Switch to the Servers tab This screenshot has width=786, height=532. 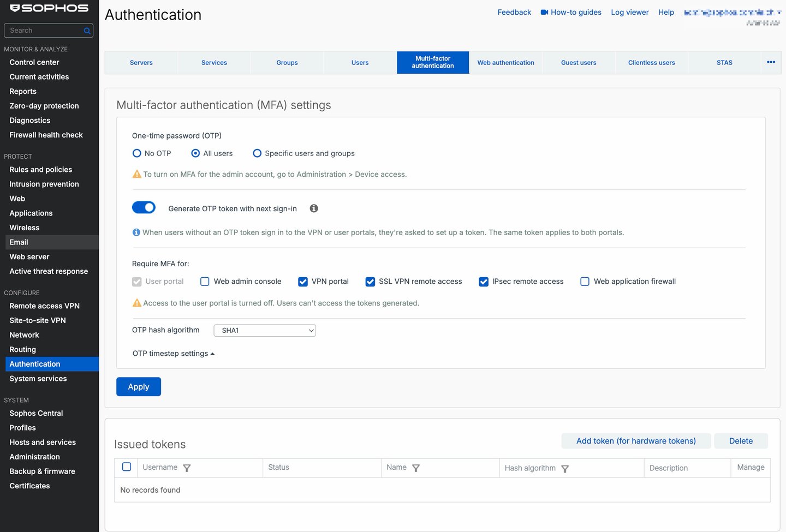click(141, 63)
